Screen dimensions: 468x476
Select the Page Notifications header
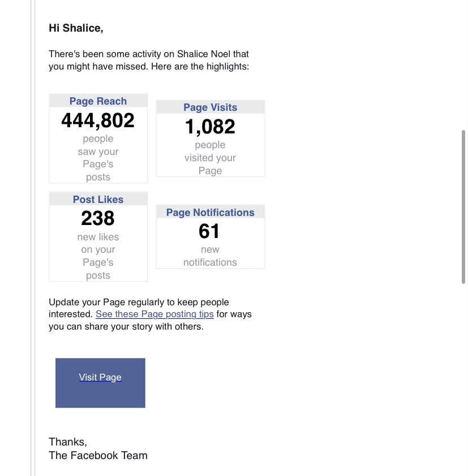(211, 212)
